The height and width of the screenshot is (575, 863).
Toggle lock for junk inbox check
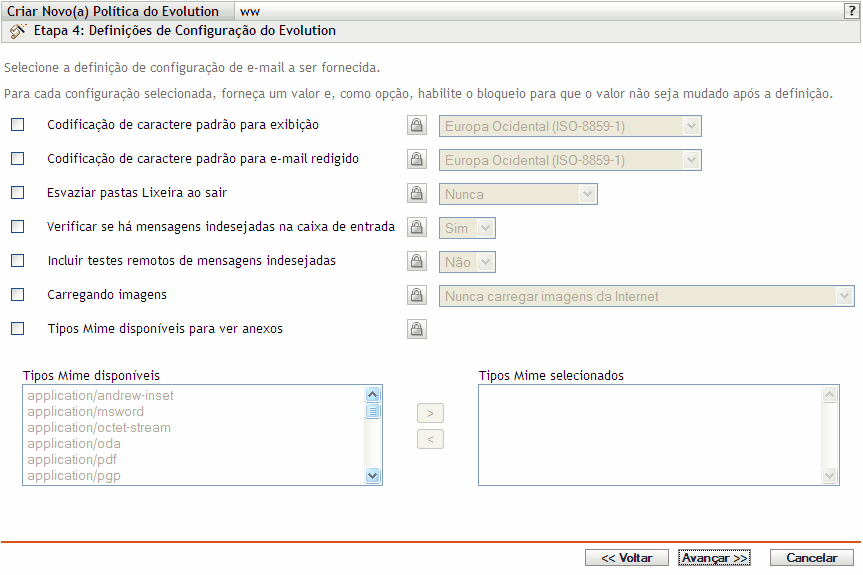(417, 227)
